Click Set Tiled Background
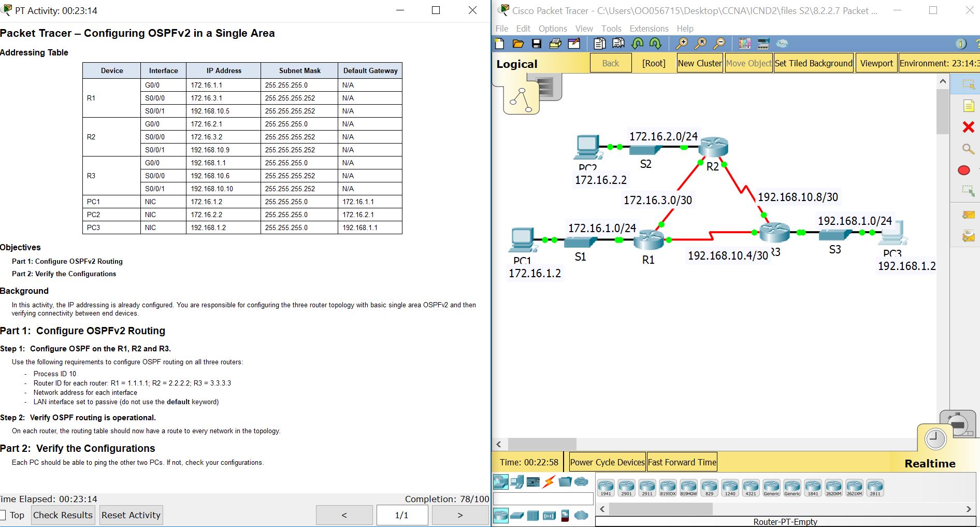The image size is (980, 527). (813, 63)
